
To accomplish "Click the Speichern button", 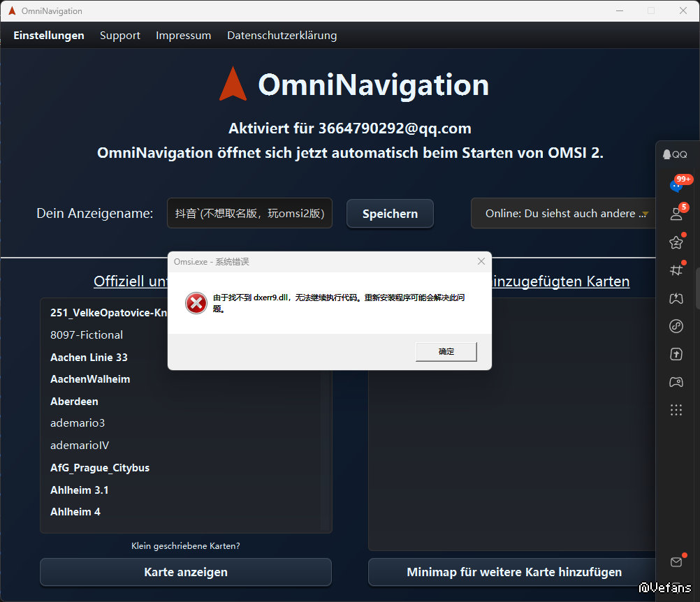I will pos(390,214).
